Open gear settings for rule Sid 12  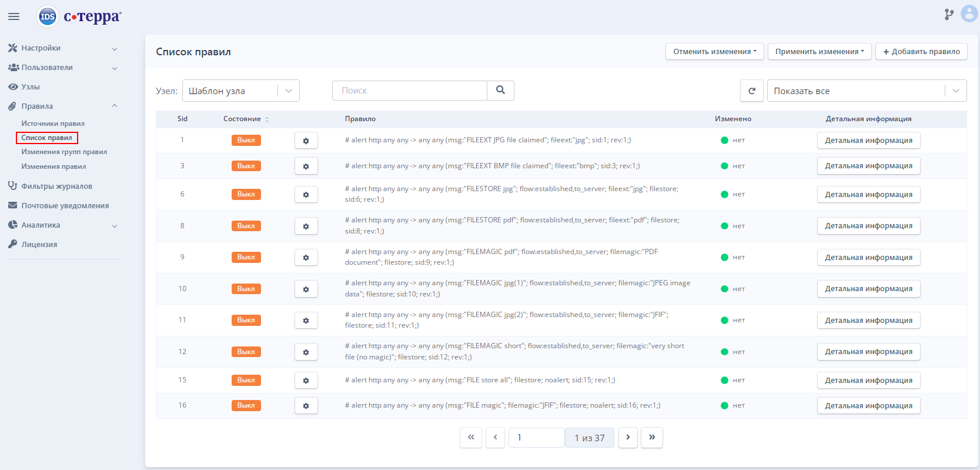point(306,352)
